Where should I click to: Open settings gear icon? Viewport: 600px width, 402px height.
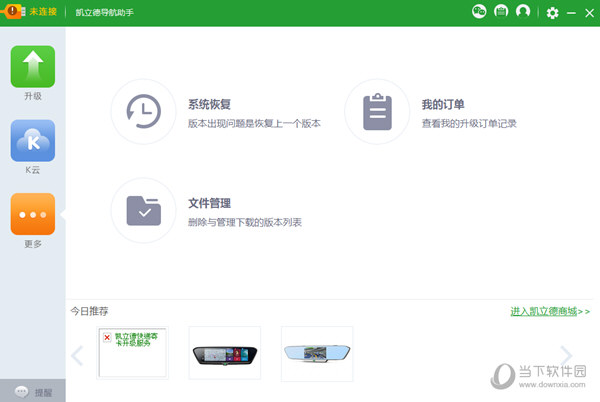(552, 13)
